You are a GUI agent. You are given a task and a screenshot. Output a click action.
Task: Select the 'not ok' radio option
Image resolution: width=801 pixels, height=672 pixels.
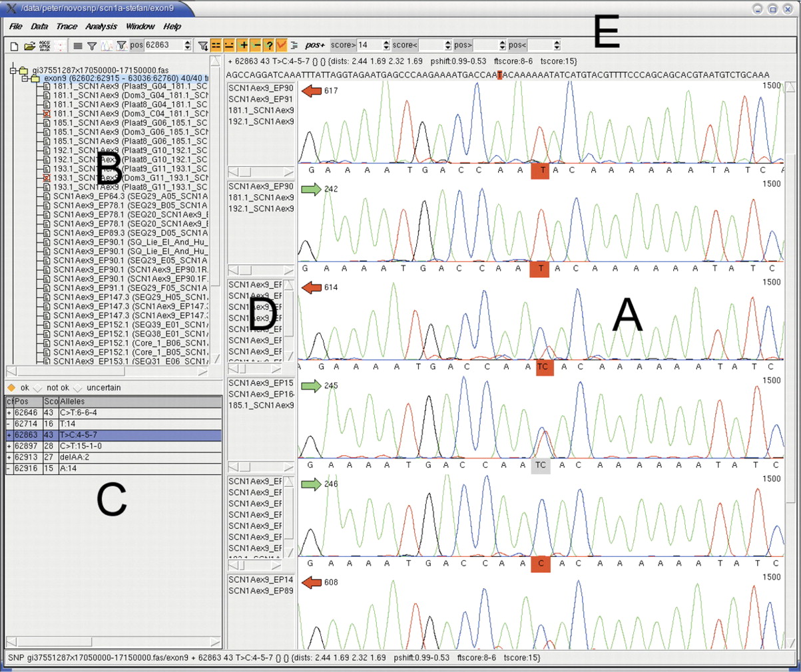(x=38, y=388)
